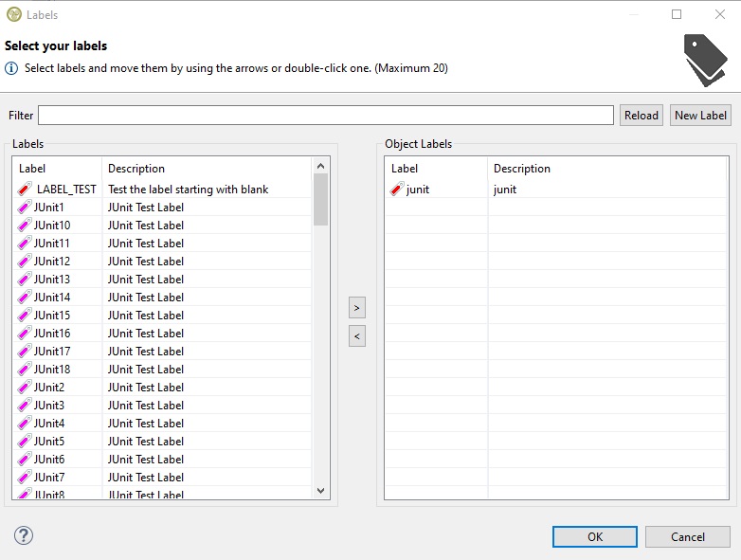
Task: Click the tag icon next to JUnit2
Action: (25, 388)
